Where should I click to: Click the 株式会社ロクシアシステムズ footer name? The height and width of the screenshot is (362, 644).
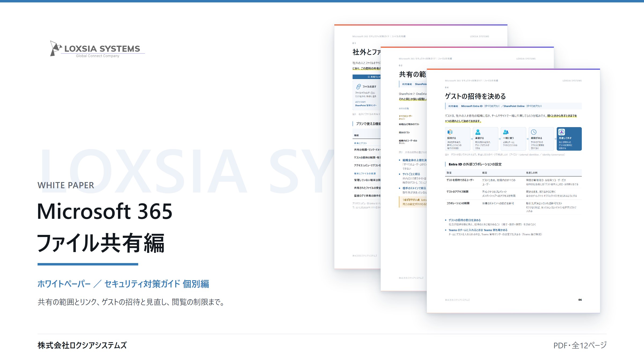click(82, 345)
